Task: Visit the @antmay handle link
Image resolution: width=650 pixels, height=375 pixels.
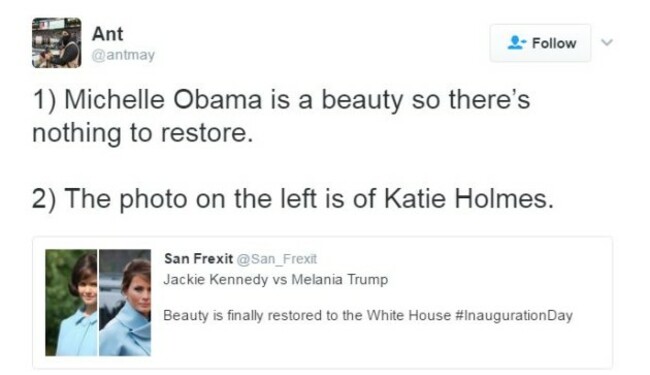Action: pyautogui.click(x=123, y=55)
